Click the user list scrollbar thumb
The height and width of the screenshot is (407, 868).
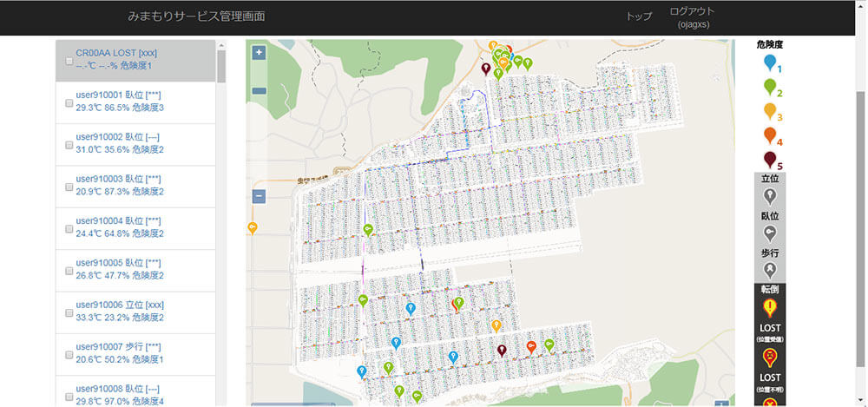221,65
